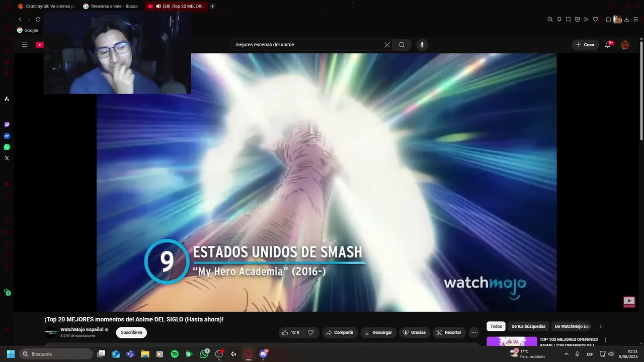Open the Twitch sidebar panel
Image resolution: width=644 pixels, height=362 pixels.
7,125
